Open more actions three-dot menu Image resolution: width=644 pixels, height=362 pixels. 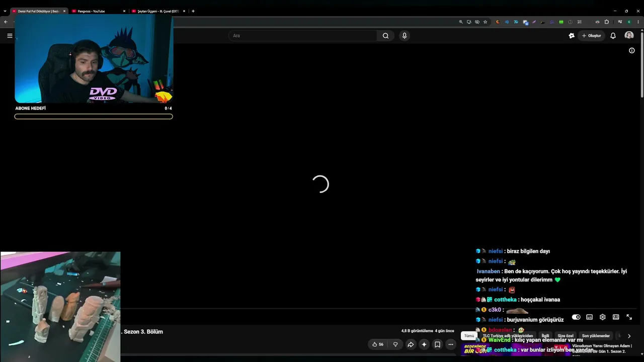click(451, 344)
